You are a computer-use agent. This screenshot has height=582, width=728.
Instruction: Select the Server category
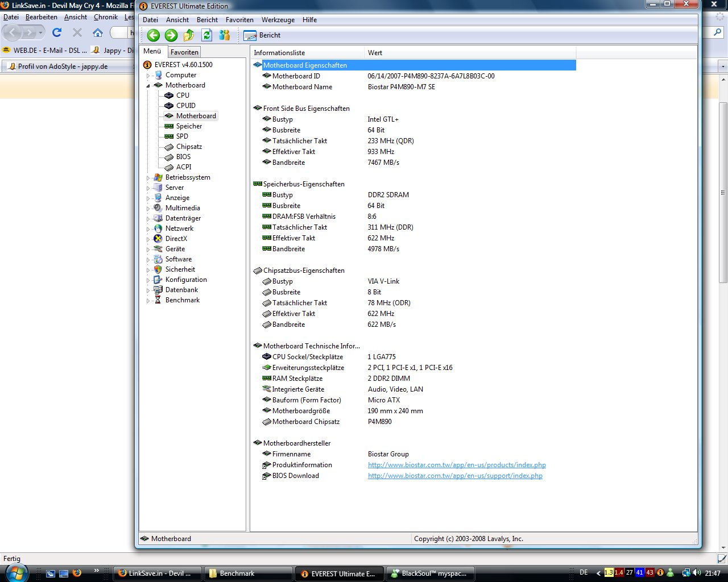point(175,188)
